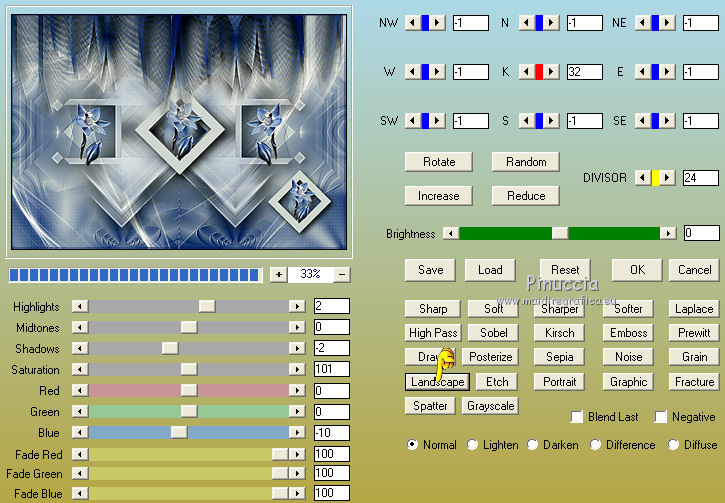The image size is (725, 503).
Task: Click the Brightness slider thumb
Action: [x=560, y=233]
